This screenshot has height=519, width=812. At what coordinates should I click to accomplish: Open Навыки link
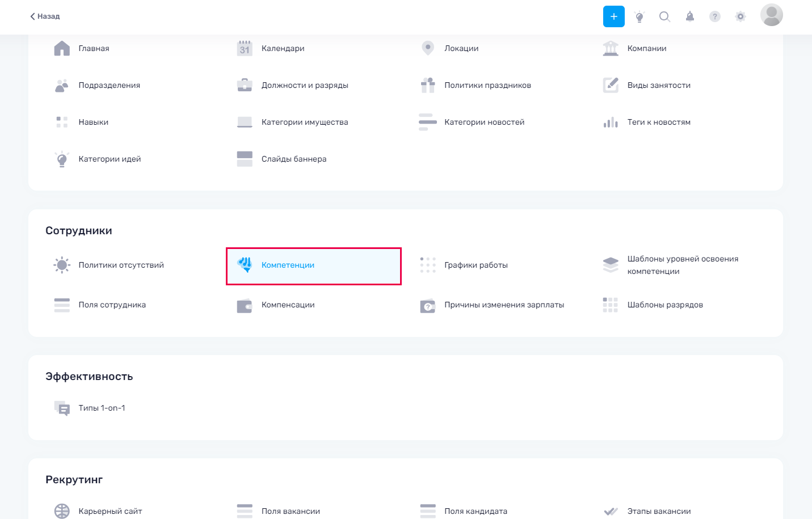click(94, 122)
